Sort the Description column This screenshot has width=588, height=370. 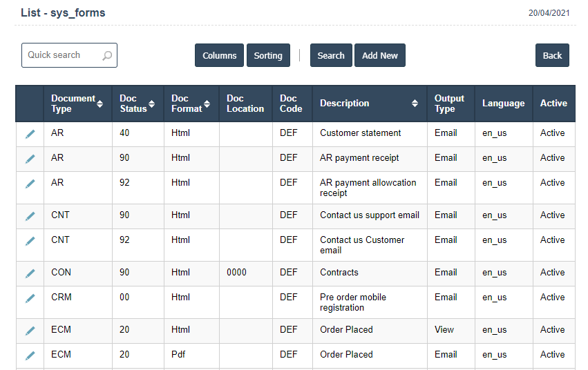(x=415, y=104)
